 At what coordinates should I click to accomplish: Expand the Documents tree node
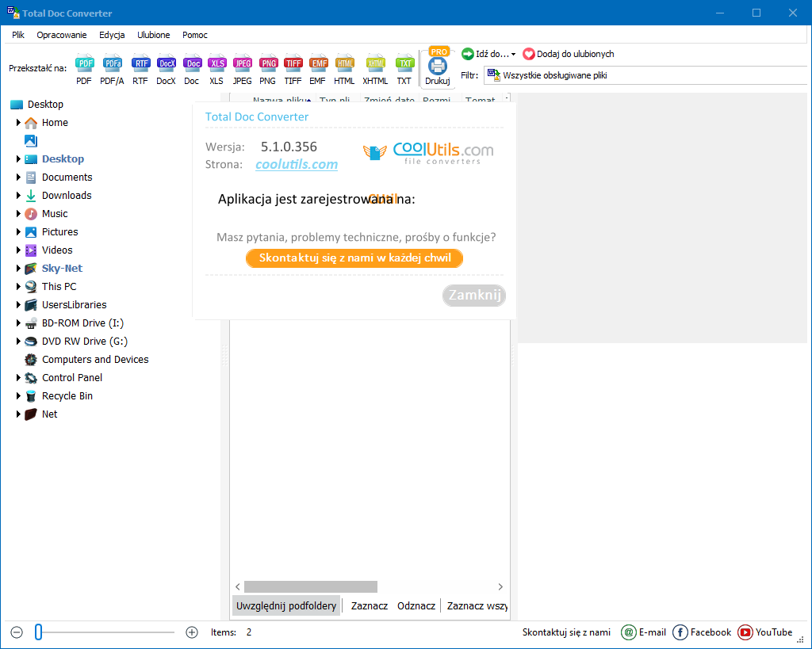[x=19, y=177]
